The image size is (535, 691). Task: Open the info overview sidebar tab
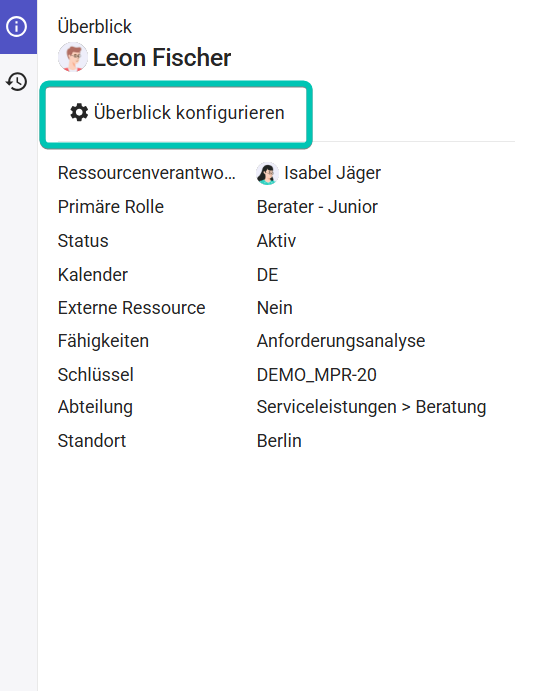[17, 26]
